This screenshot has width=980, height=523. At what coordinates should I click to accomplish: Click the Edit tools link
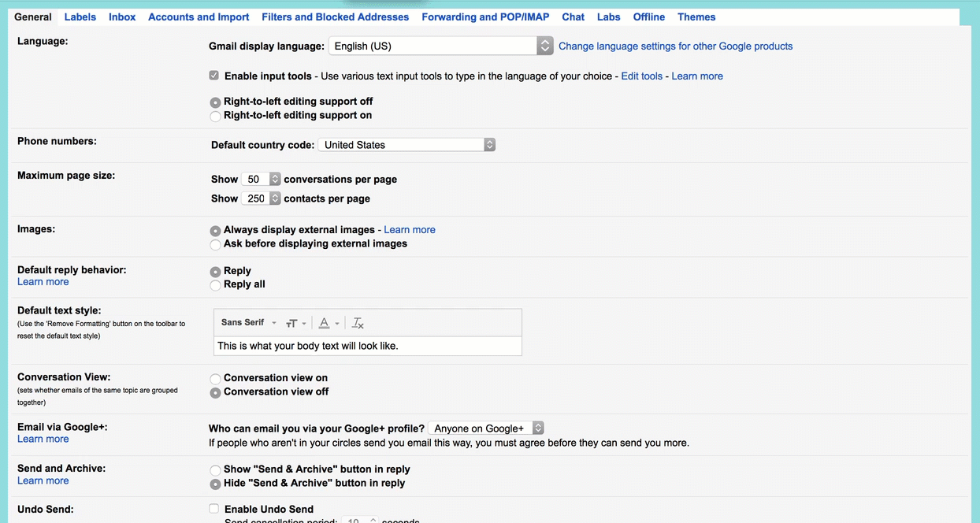(642, 76)
